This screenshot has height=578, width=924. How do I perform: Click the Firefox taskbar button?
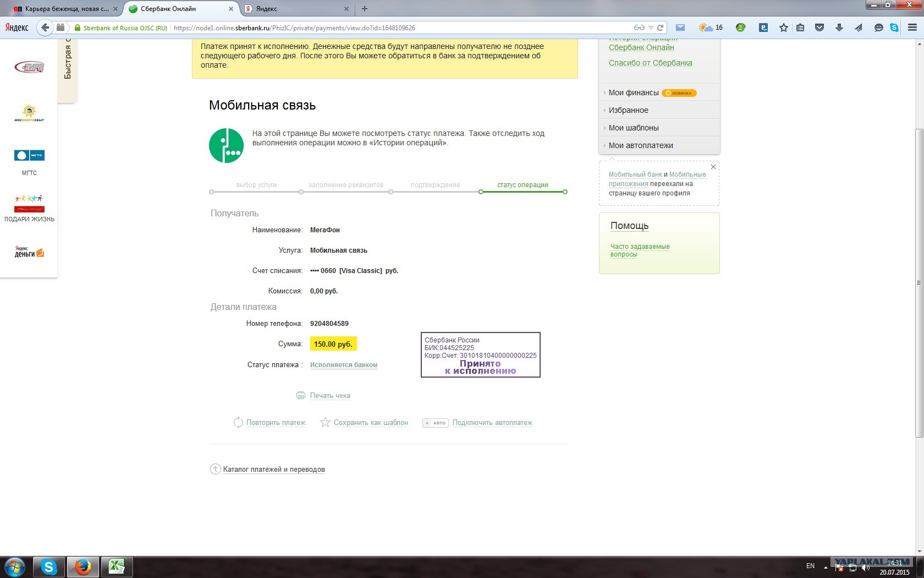[x=83, y=567]
